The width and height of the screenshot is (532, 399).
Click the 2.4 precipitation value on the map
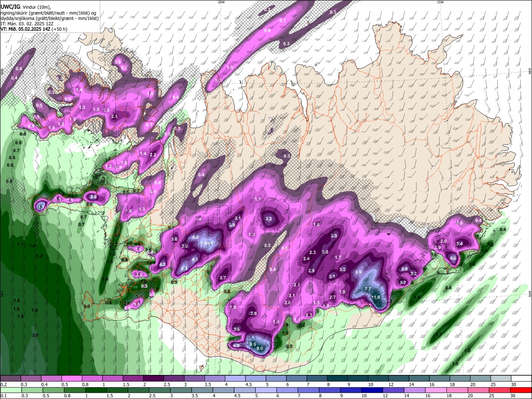tap(306, 259)
